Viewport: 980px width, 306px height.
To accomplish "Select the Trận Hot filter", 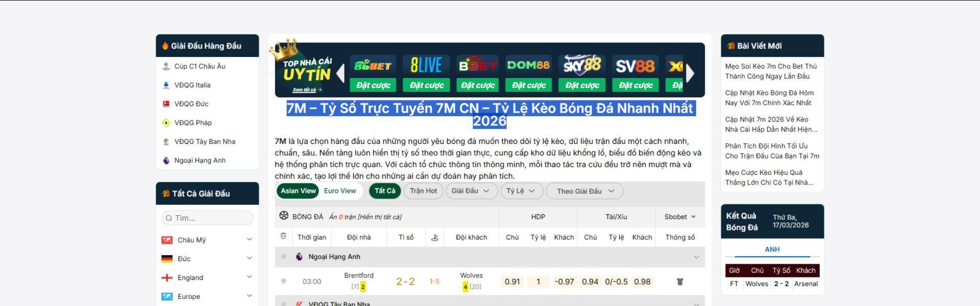I will [x=423, y=191].
